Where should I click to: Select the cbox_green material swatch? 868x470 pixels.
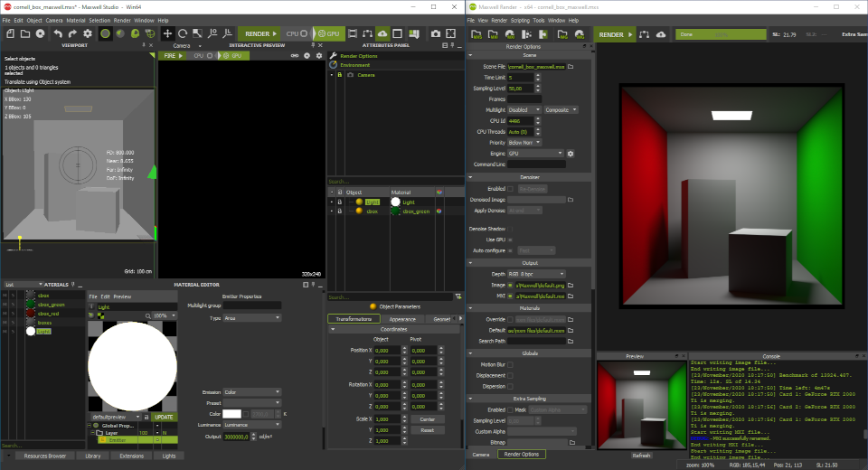coord(31,305)
